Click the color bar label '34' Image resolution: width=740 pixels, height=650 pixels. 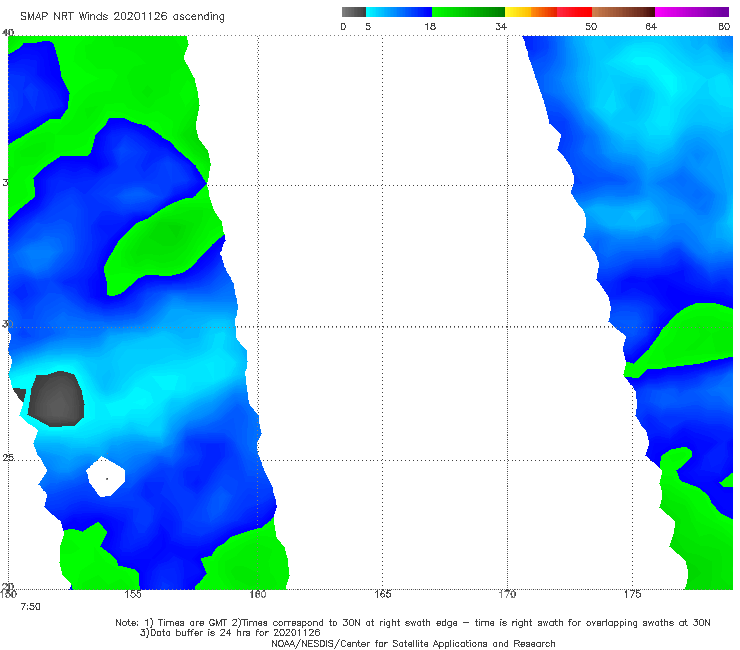click(x=501, y=27)
